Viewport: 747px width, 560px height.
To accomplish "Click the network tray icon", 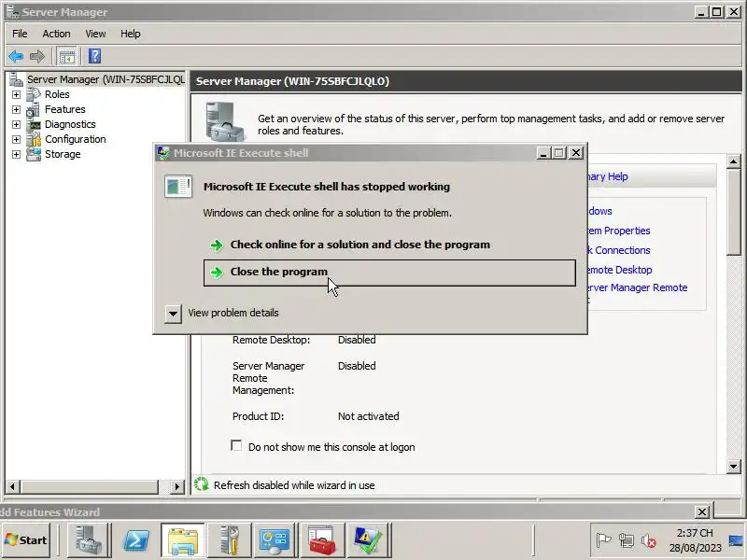I will pos(626,540).
